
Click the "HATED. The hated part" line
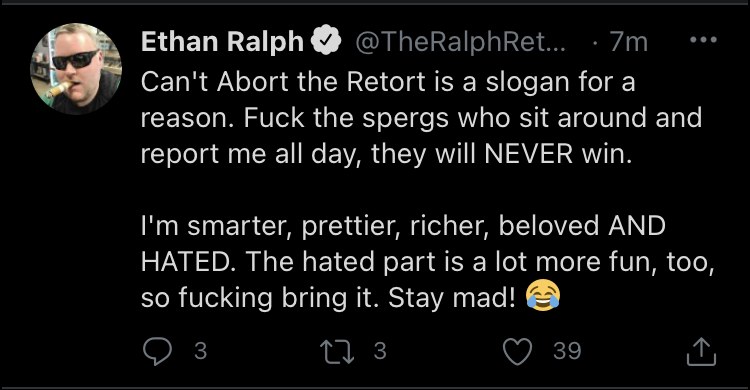pyautogui.click(x=428, y=262)
